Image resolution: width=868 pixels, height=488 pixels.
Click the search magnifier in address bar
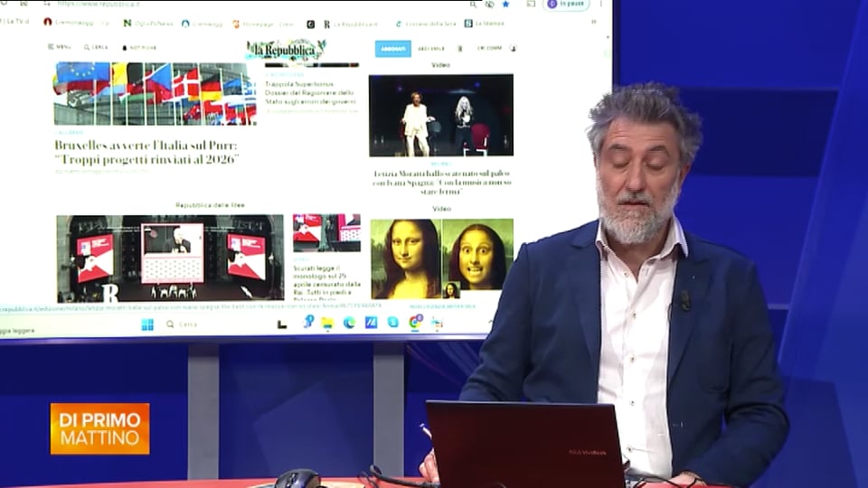[474, 4]
